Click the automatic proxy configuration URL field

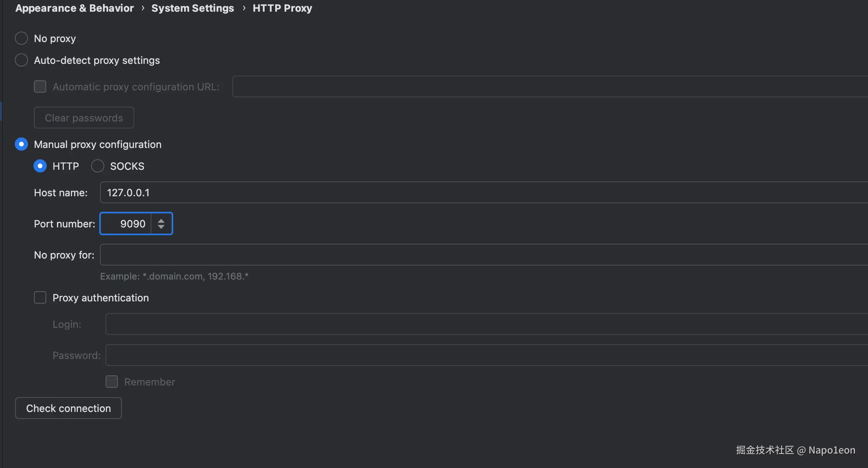click(549, 86)
